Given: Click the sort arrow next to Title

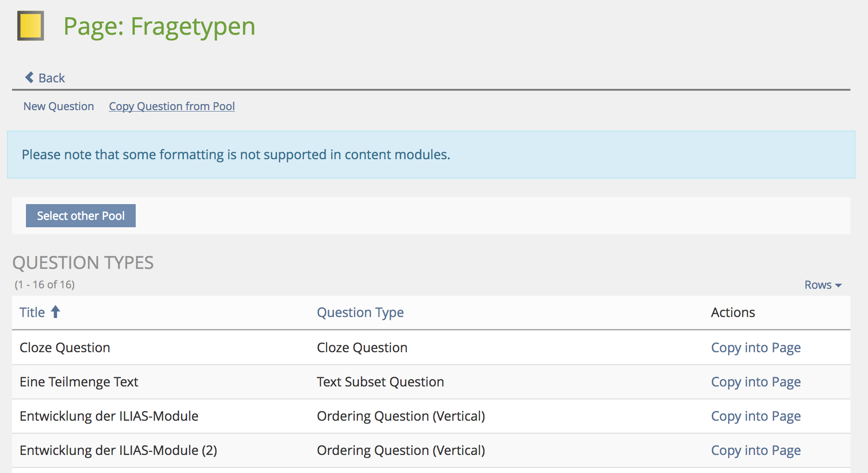Looking at the screenshot, I should (x=56, y=312).
